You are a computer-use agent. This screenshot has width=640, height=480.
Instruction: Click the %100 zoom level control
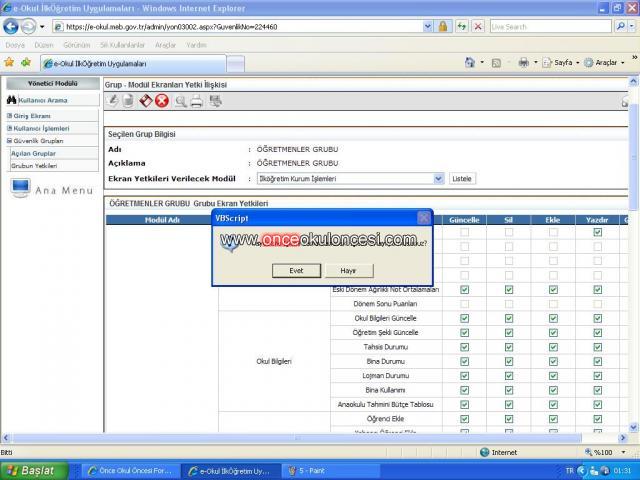[605, 452]
